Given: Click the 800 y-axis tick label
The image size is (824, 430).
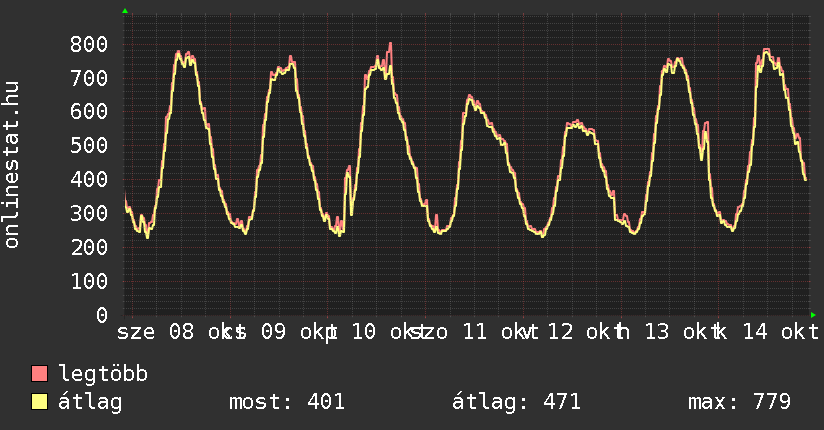Looking at the screenshot, I should tap(89, 44).
